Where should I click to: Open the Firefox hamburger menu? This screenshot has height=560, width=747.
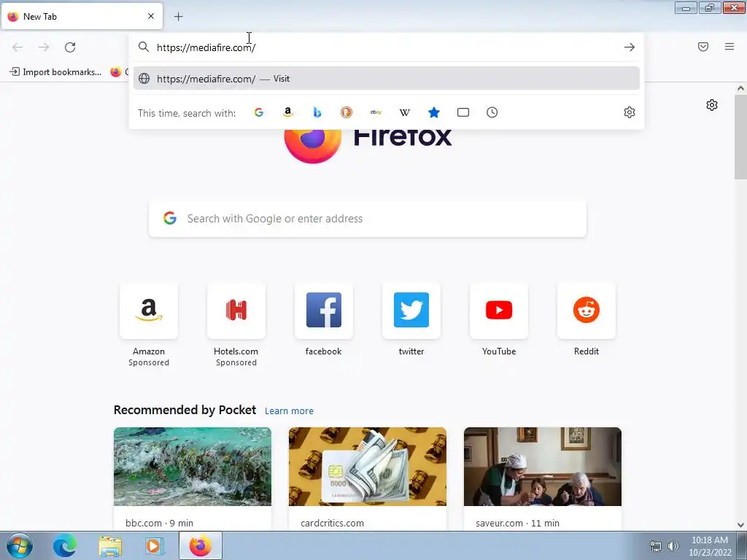pyautogui.click(x=729, y=47)
